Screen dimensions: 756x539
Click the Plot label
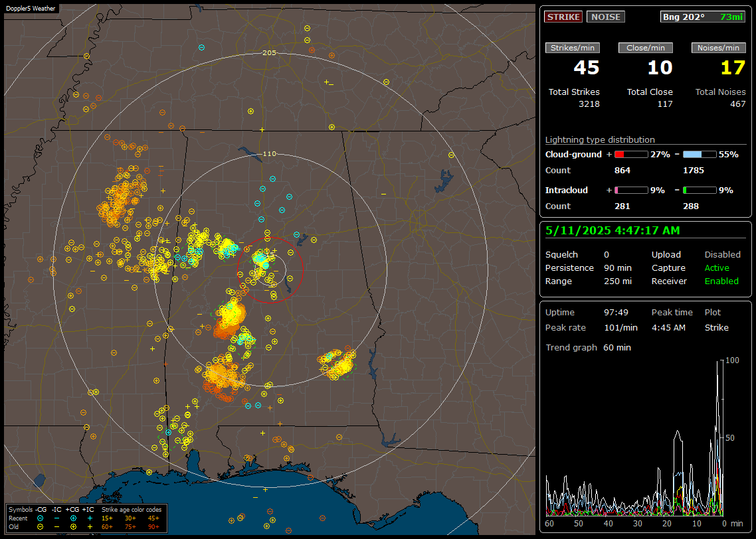[713, 313]
